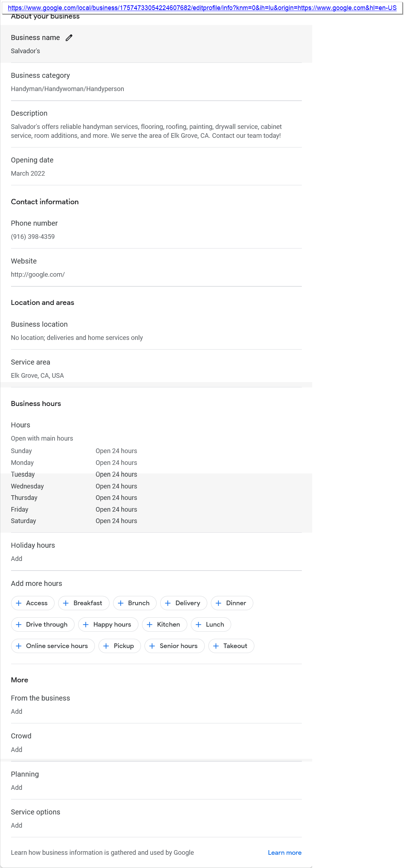Add Access hours via its plus chip

[x=33, y=603]
